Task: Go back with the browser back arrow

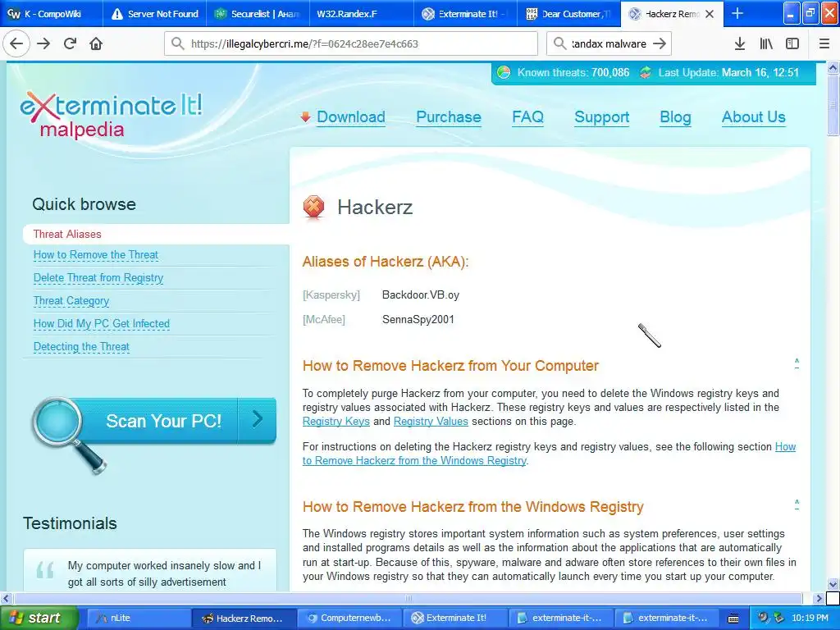Action: pos(16,44)
